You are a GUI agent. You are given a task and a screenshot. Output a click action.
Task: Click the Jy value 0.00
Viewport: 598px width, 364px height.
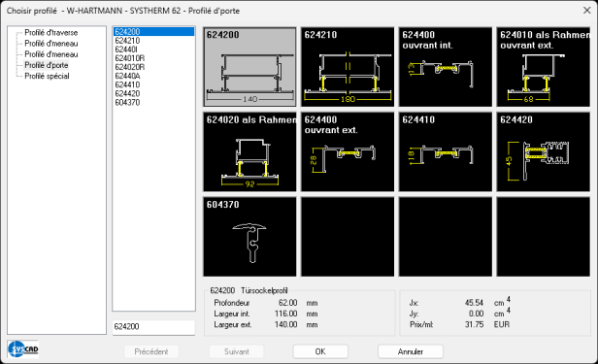(x=476, y=314)
